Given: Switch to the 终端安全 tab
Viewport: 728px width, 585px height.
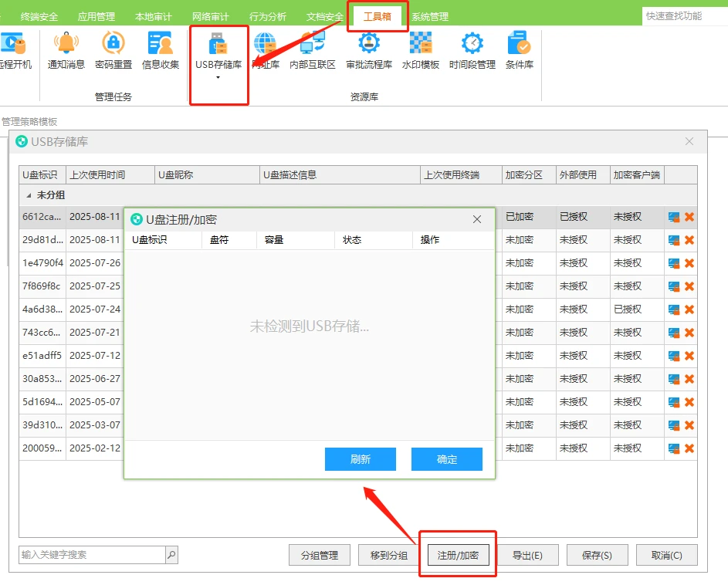Looking at the screenshot, I should [39, 17].
